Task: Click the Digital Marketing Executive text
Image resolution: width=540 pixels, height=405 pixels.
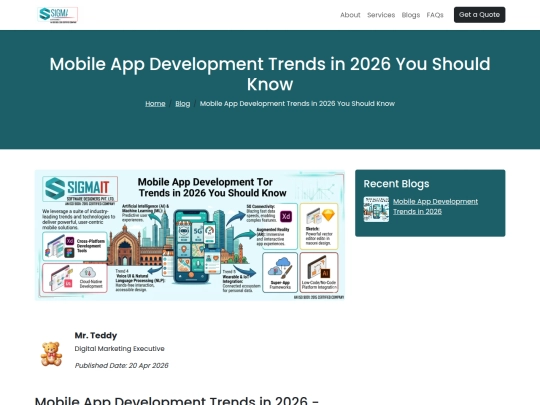Action: pos(120,349)
